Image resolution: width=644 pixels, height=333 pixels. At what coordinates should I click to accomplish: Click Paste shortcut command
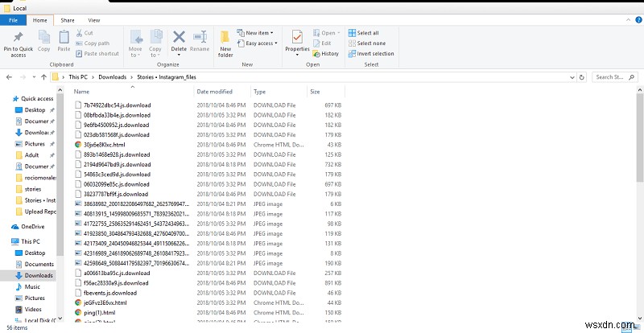click(97, 53)
